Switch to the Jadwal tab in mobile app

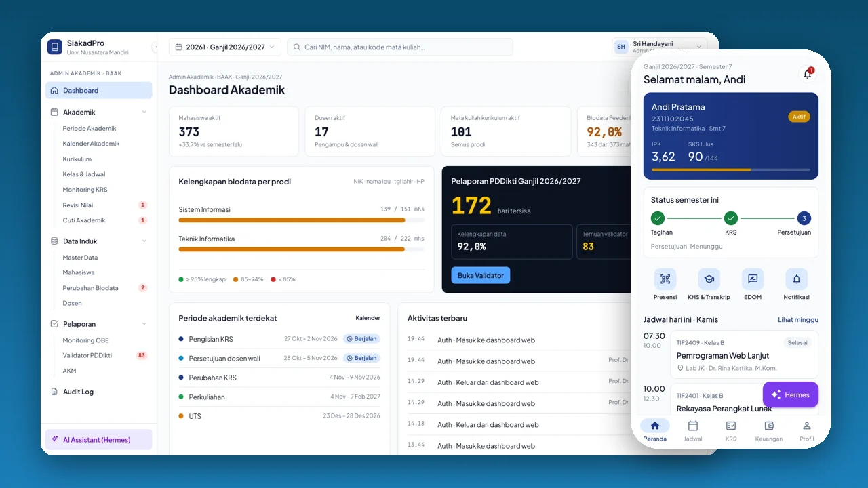click(693, 430)
